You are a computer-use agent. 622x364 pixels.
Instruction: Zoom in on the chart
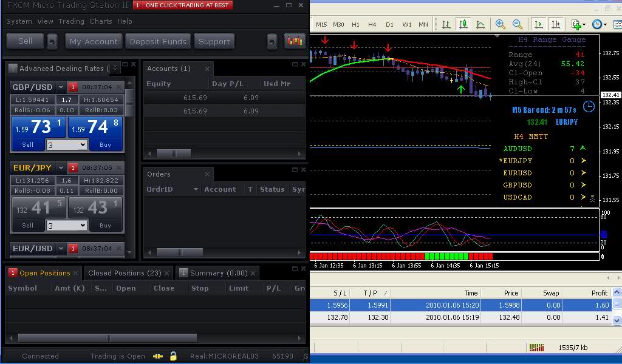point(501,24)
